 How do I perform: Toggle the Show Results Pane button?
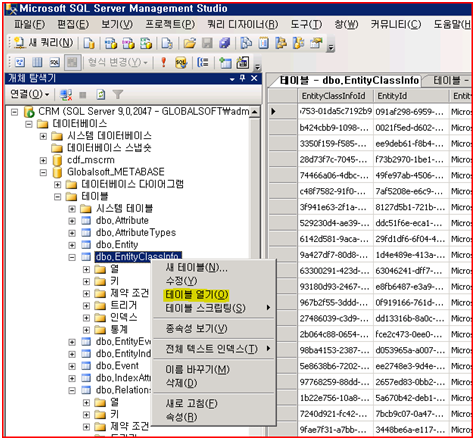pyautogui.click(x=72, y=62)
